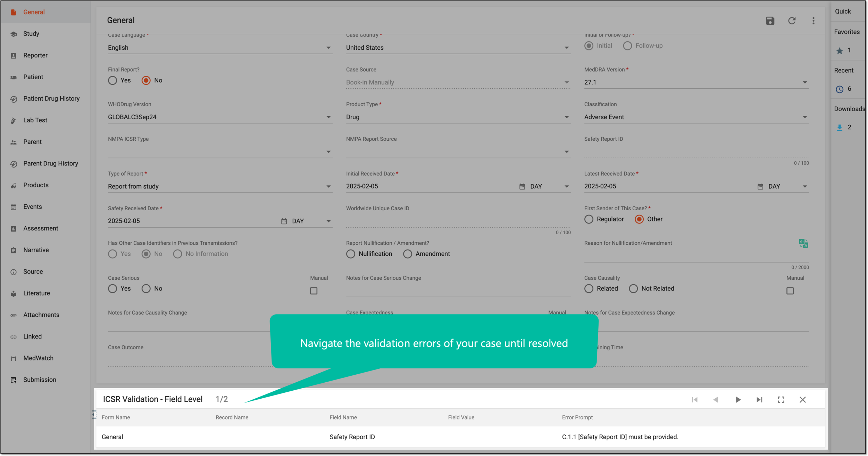Click the Assessment sidebar icon
868x456 pixels.
tap(14, 229)
